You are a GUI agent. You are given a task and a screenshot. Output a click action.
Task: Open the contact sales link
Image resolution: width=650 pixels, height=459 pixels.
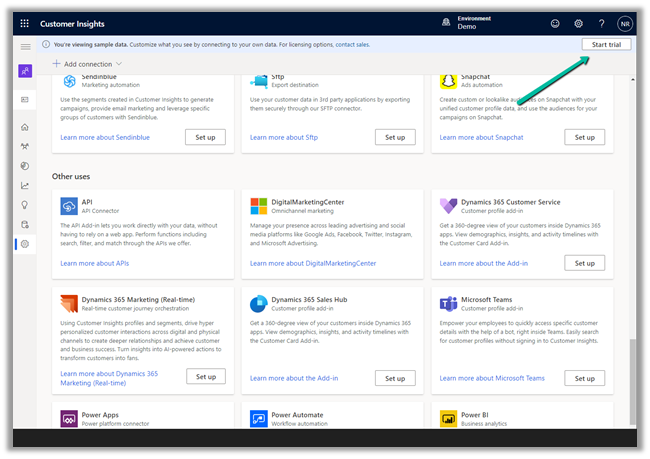[x=352, y=45]
